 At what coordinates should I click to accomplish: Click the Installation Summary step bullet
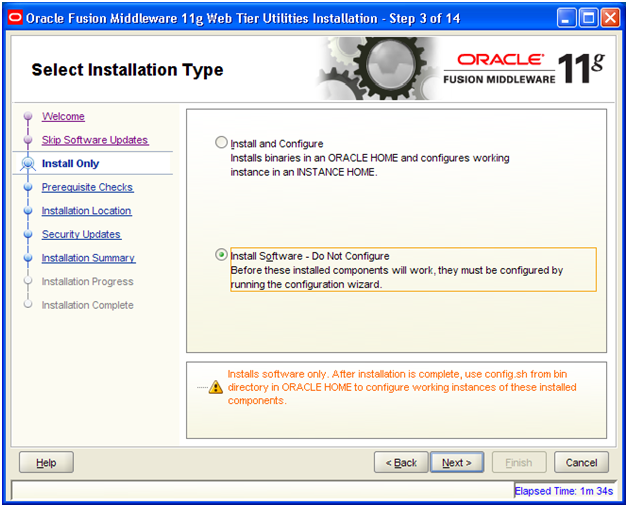[28, 258]
